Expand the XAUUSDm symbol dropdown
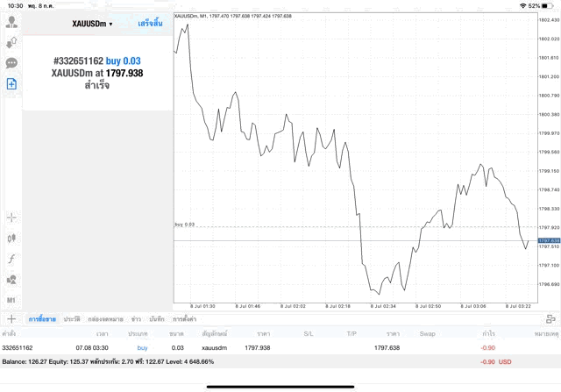561x392 pixels. [92, 24]
